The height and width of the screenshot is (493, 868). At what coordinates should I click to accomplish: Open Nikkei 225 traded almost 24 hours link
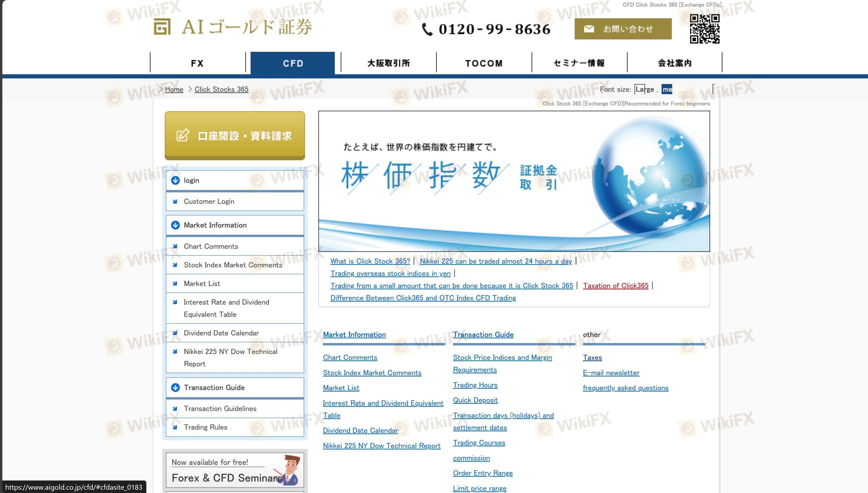496,261
